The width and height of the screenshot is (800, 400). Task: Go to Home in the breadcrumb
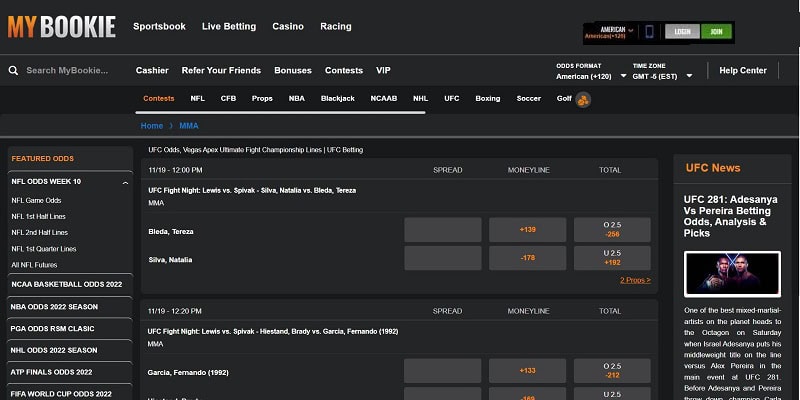(x=152, y=126)
